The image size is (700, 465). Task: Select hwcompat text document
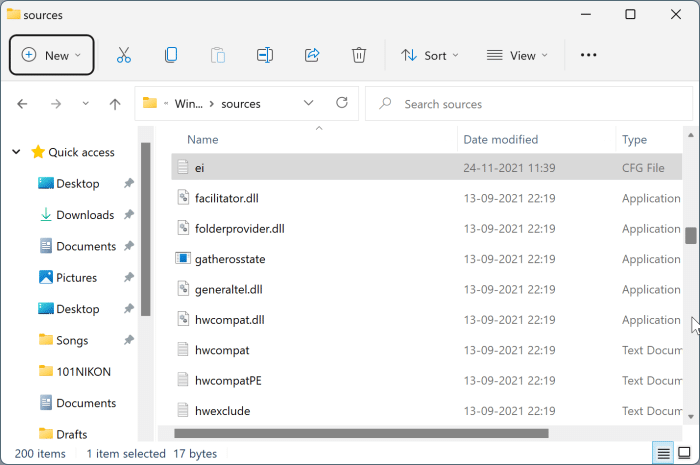tap(426, 350)
